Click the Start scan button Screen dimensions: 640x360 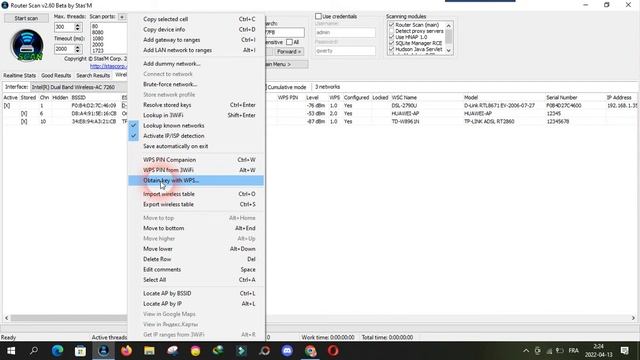(26, 18)
